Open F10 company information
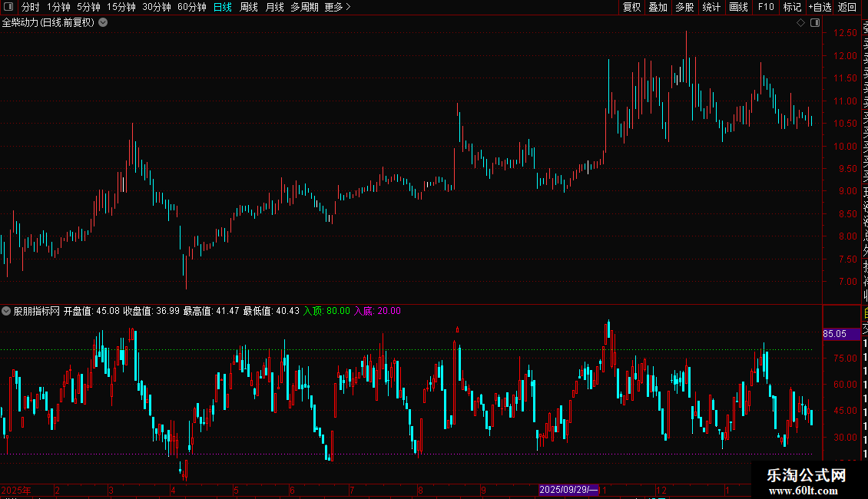Image resolution: width=868 pixels, height=499 pixels. tap(766, 7)
